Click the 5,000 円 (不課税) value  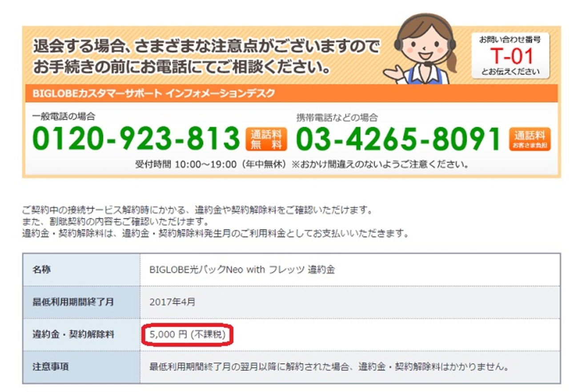tap(187, 335)
